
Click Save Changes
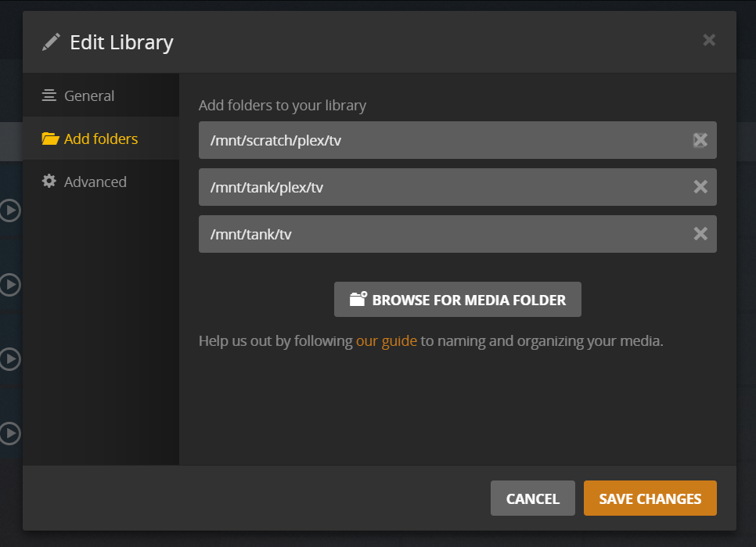pyautogui.click(x=650, y=498)
